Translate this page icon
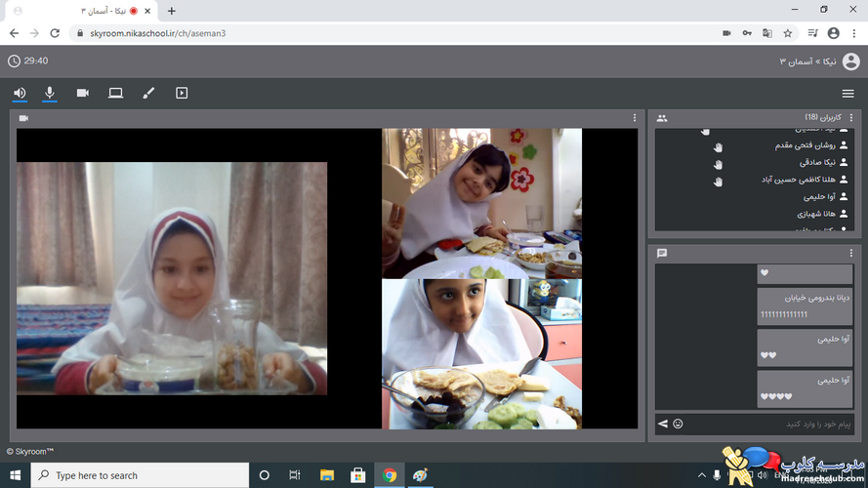 pos(767,33)
